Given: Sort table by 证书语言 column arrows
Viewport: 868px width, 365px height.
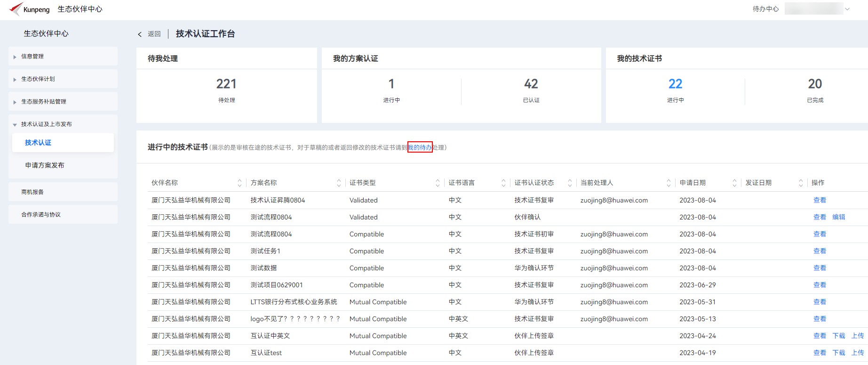Looking at the screenshot, I should (503, 183).
